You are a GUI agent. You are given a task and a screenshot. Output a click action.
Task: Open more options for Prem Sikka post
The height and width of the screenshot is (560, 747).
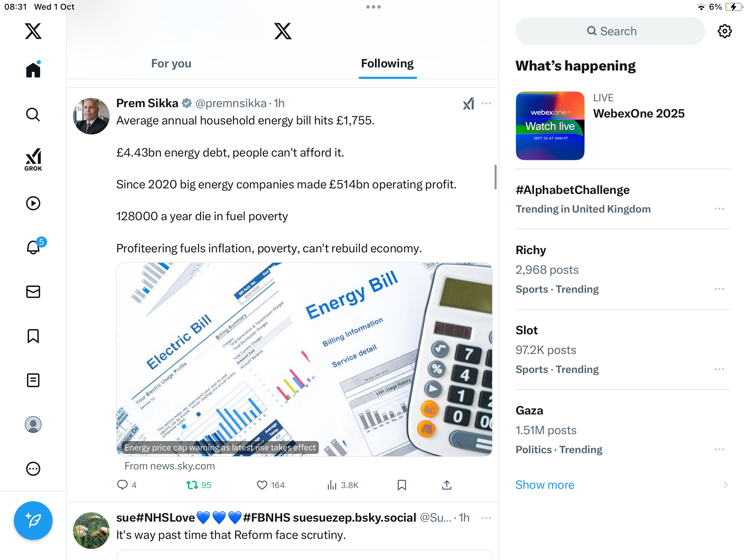(486, 103)
